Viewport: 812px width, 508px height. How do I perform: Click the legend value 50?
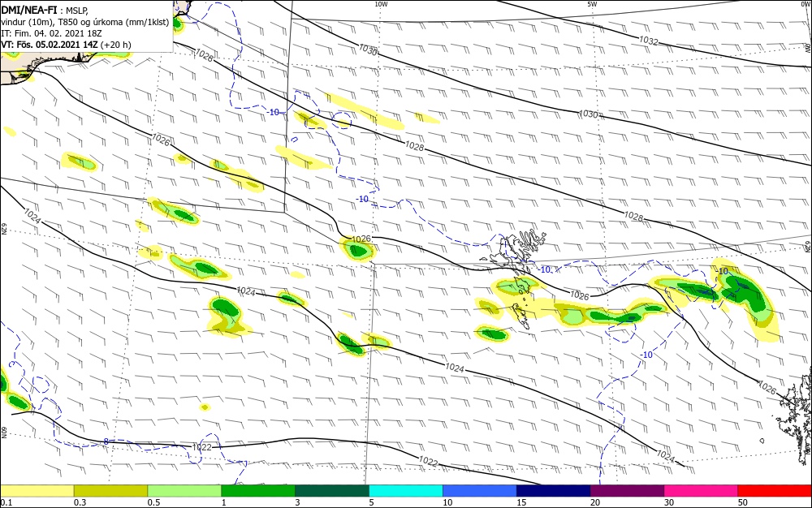[x=743, y=502]
